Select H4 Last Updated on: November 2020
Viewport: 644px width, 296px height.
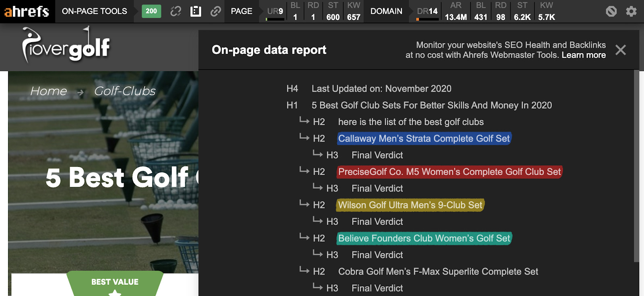pyautogui.click(x=381, y=88)
